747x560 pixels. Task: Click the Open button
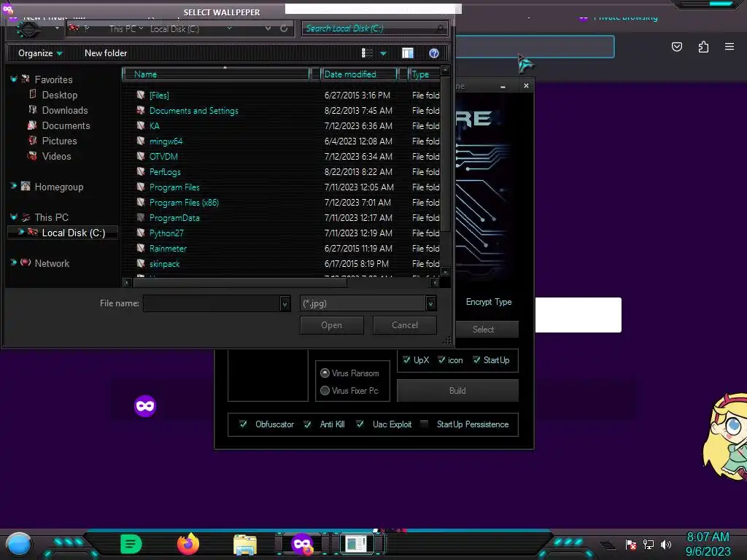(x=332, y=325)
